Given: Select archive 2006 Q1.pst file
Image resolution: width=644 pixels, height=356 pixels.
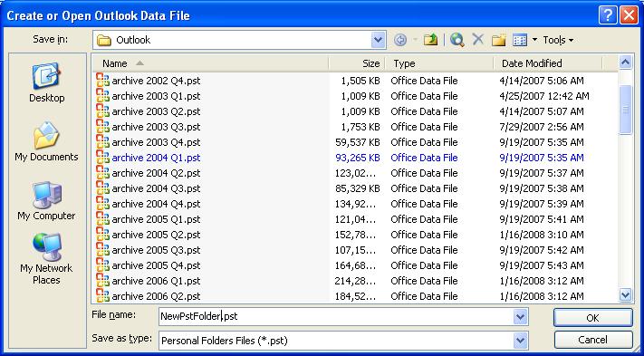Looking at the screenshot, I should point(156,281).
